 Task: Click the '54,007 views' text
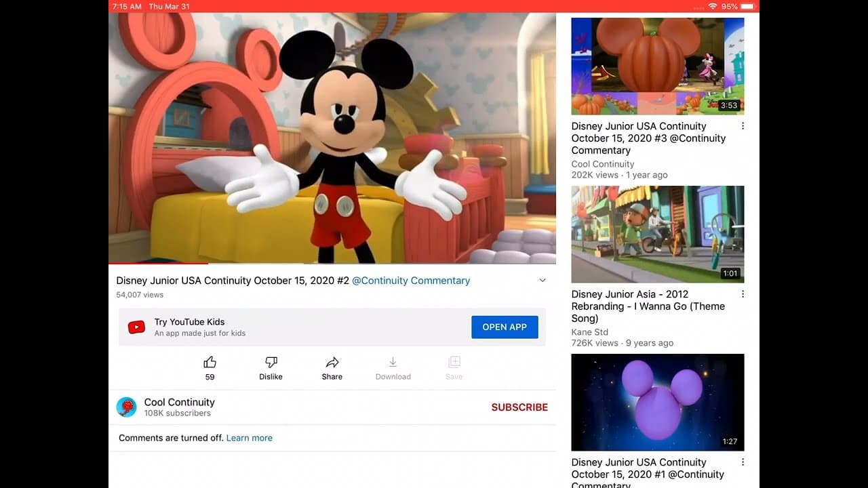140,295
